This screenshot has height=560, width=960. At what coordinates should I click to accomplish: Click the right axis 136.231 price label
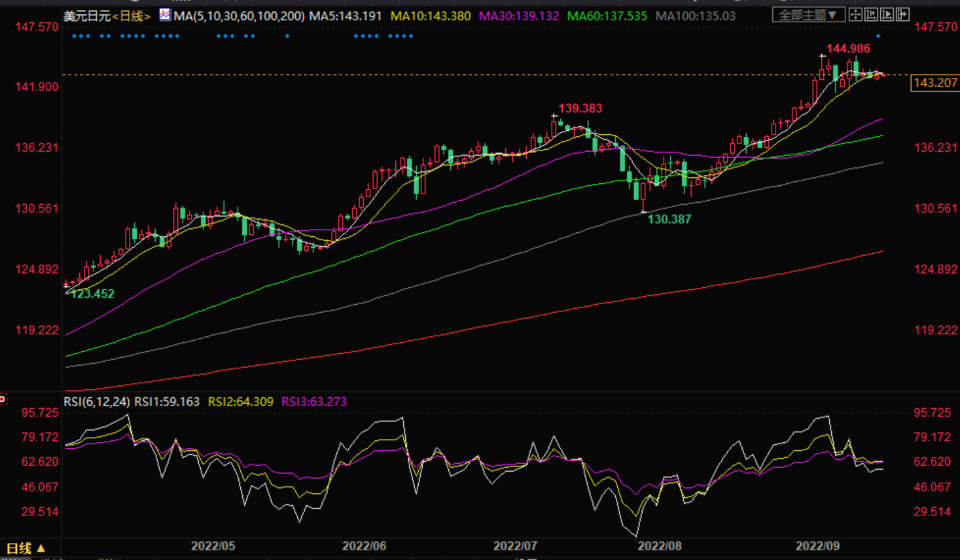(x=936, y=148)
